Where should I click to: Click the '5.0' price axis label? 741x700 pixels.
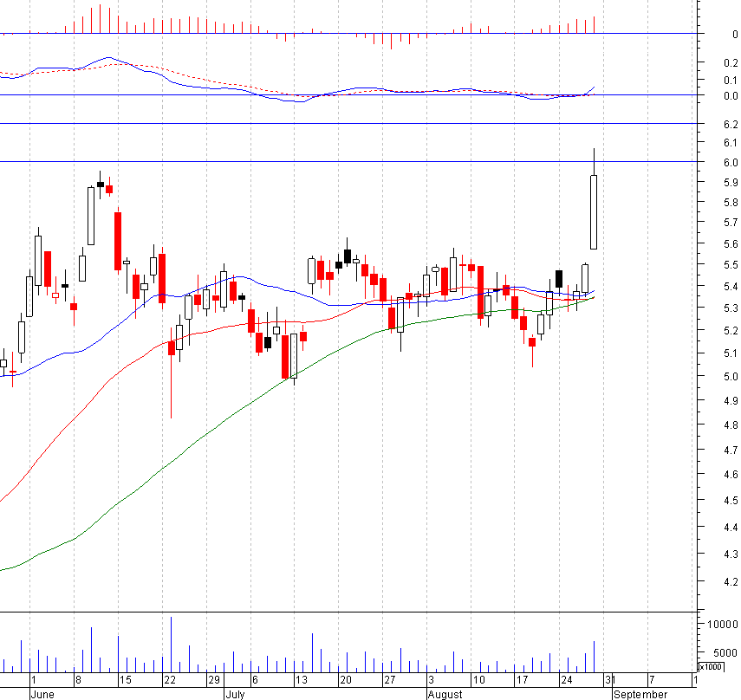point(731,377)
